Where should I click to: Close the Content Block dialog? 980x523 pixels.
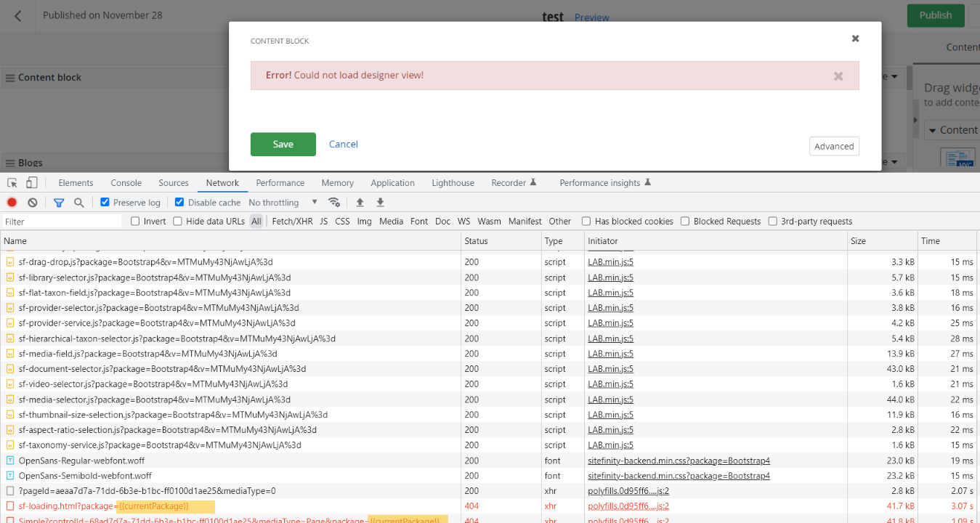[x=855, y=38]
